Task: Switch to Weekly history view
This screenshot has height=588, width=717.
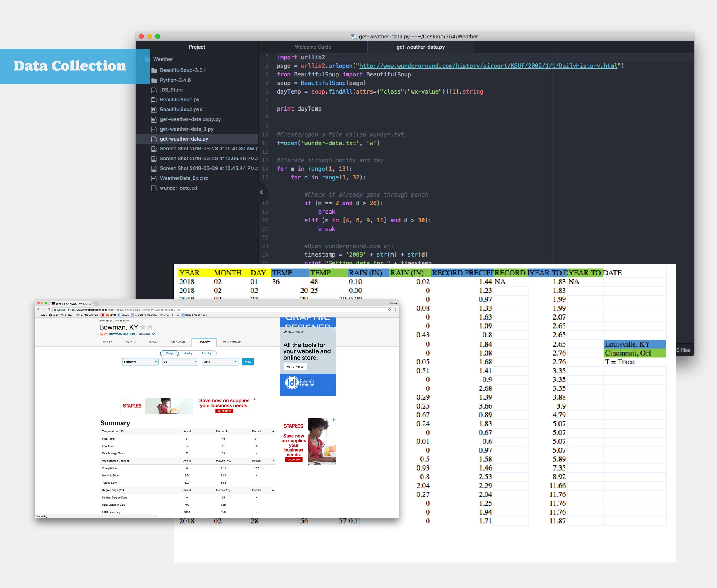Action: pyautogui.click(x=188, y=353)
